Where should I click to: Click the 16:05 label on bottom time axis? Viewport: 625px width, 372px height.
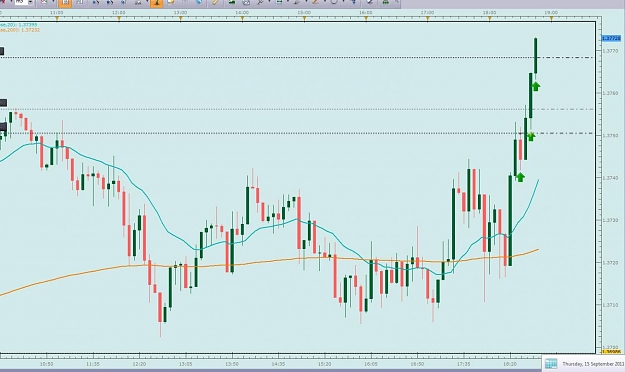click(371, 364)
